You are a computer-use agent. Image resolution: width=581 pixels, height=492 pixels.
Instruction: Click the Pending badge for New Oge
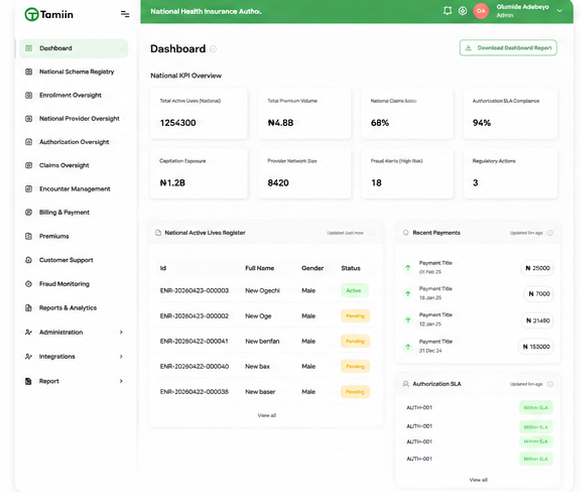355,316
